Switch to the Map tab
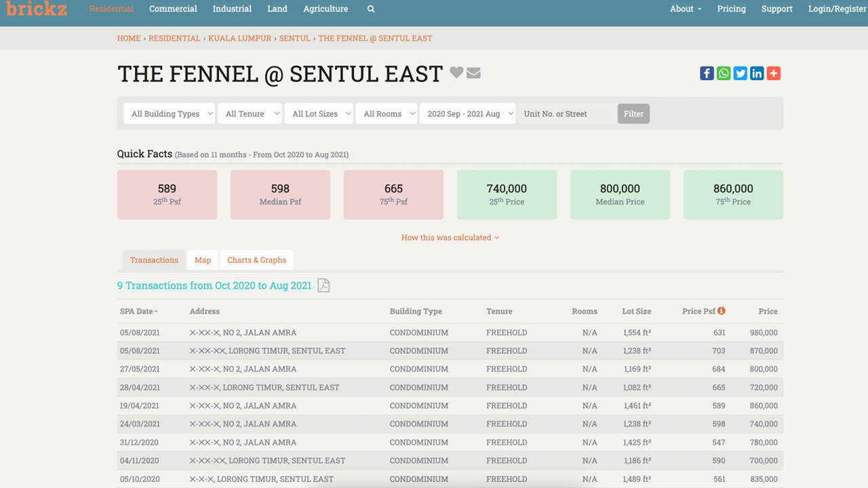Viewport: 868px width, 488px height. click(x=203, y=260)
